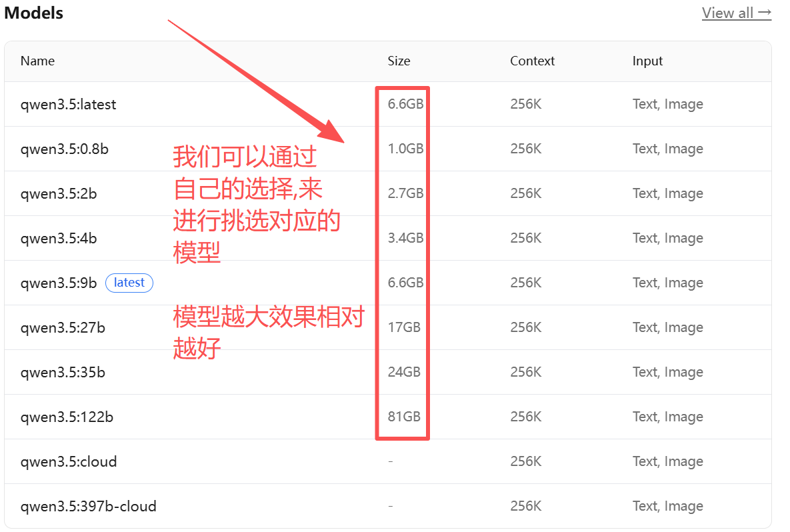The image size is (790, 532).
Task: Open the qwen3.5:0.8b model
Action: (x=65, y=149)
